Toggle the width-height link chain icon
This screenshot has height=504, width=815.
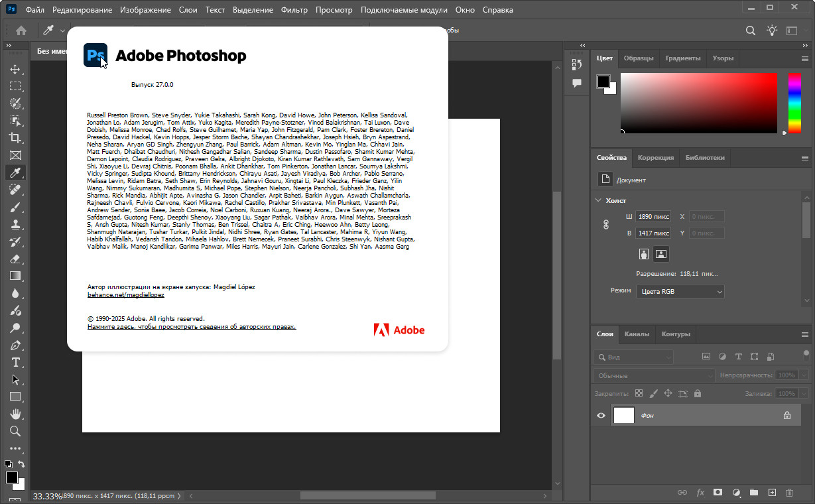[605, 225]
